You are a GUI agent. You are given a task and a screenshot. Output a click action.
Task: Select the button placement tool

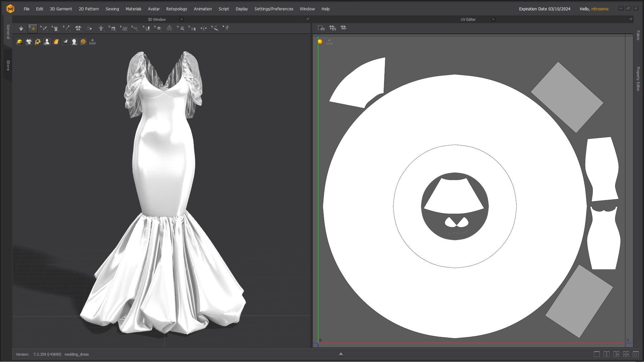coord(158,28)
